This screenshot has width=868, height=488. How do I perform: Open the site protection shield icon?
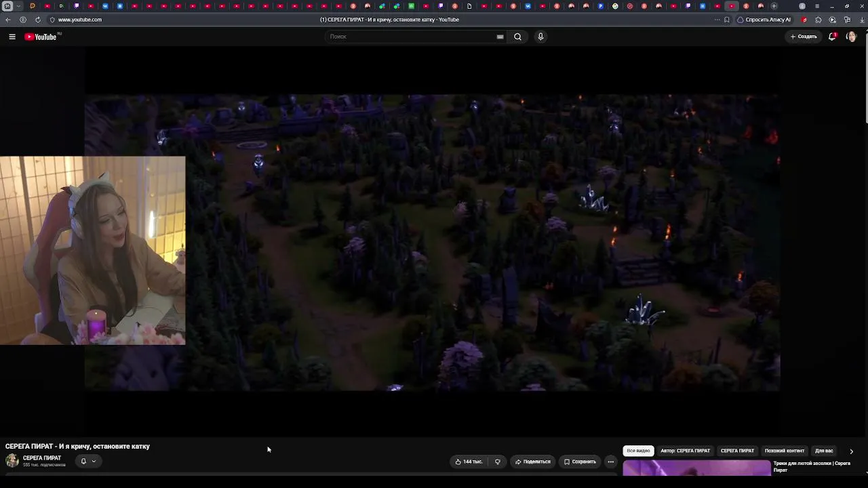tap(52, 20)
